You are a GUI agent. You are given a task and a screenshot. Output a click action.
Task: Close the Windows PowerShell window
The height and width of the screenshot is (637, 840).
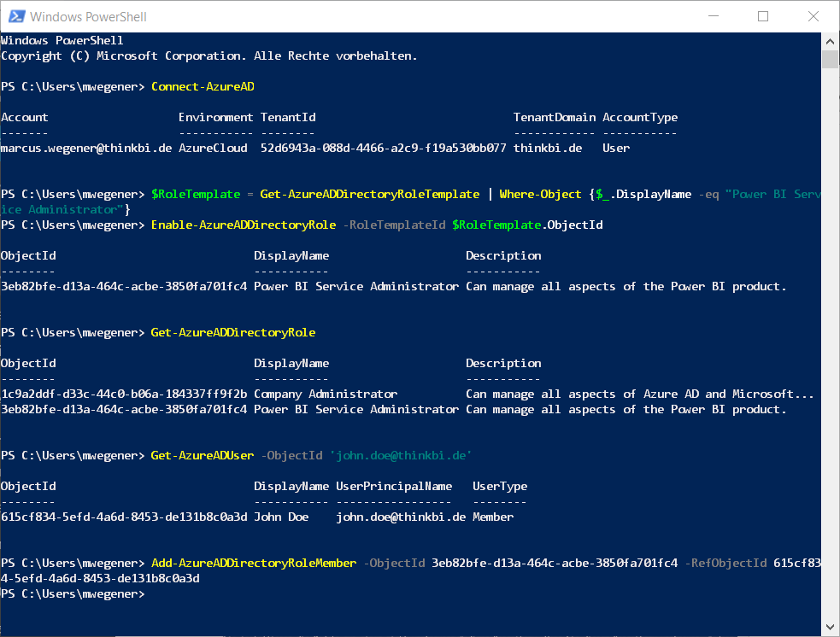814,16
